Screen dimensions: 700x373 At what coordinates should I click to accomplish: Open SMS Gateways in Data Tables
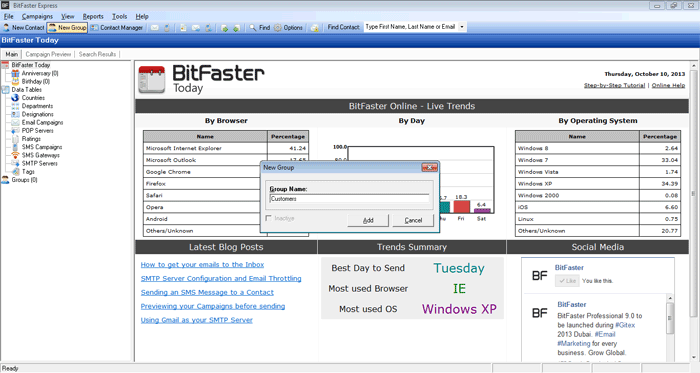coord(41,155)
